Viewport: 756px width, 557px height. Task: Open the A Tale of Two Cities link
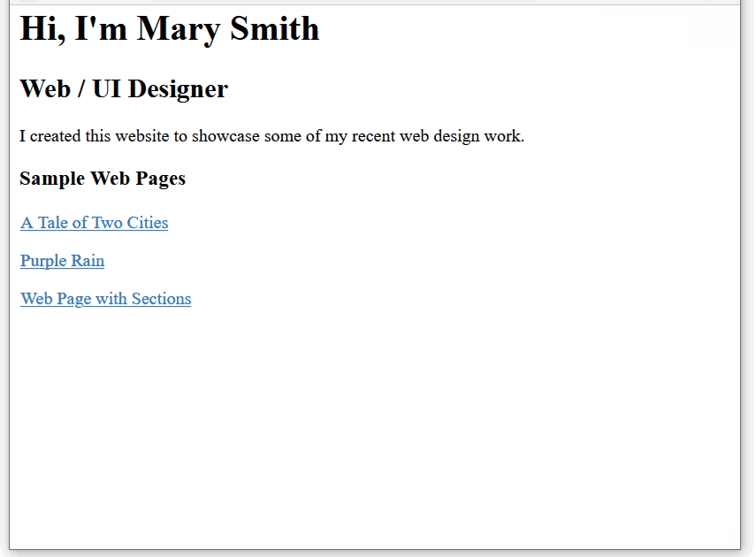pyautogui.click(x=94, y=223)
